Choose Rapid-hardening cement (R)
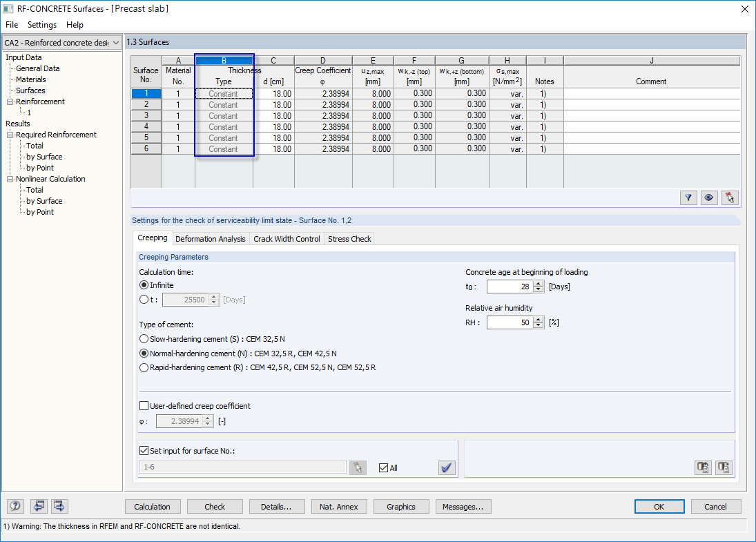This screenshot has height=542, width=756. pyautogui.click(x=144, y=367)
